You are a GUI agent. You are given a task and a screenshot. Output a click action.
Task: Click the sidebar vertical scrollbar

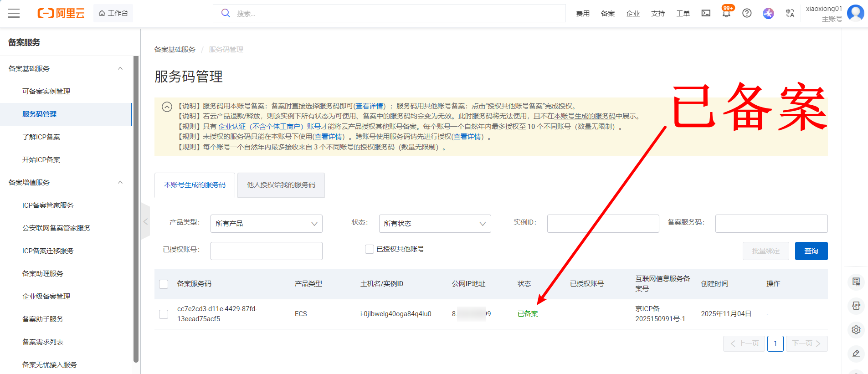(x=136, y=210)
